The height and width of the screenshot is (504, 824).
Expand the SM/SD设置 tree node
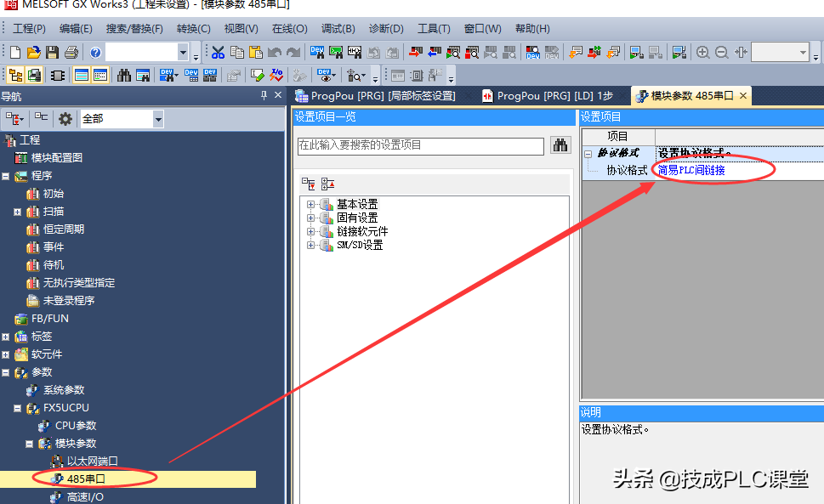tap(311, 246)
